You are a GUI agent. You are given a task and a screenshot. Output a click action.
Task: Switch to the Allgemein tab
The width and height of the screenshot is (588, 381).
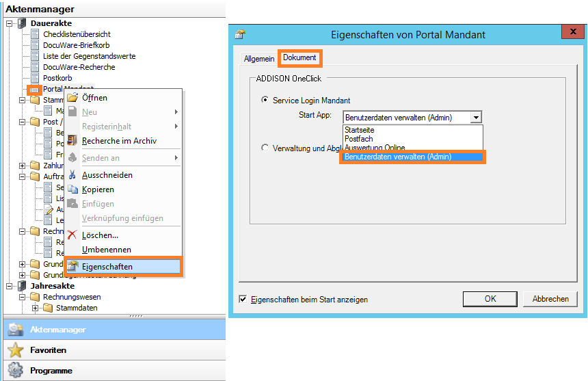click(x=258, y=59)
